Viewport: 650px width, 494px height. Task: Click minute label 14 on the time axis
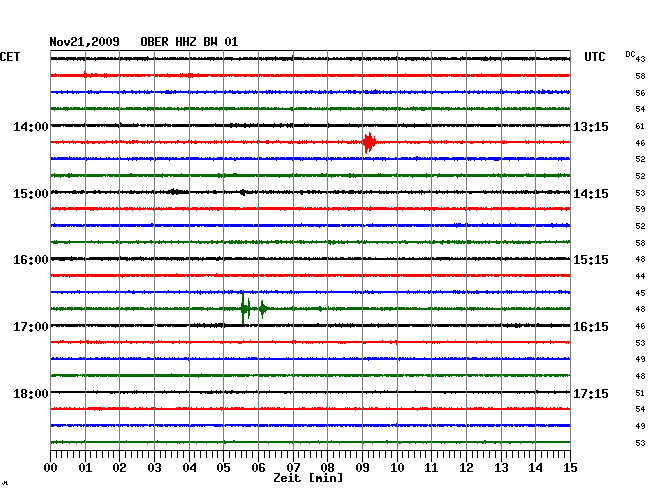click(x=536, y=467)
